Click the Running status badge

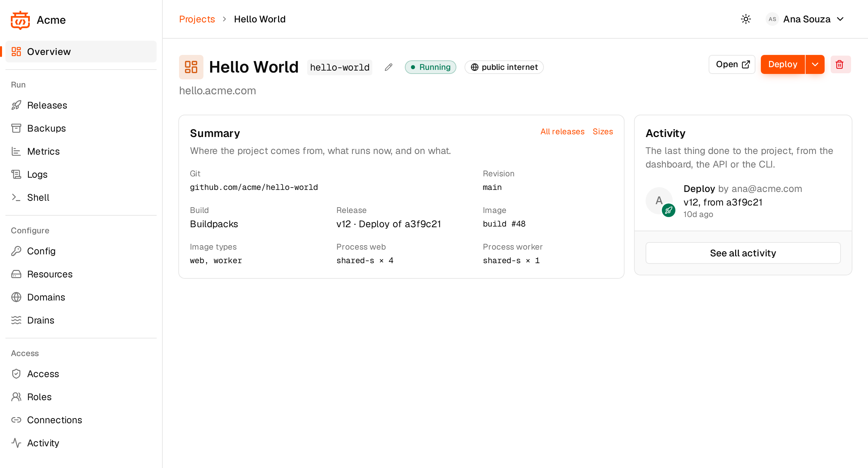coord(431,67)
